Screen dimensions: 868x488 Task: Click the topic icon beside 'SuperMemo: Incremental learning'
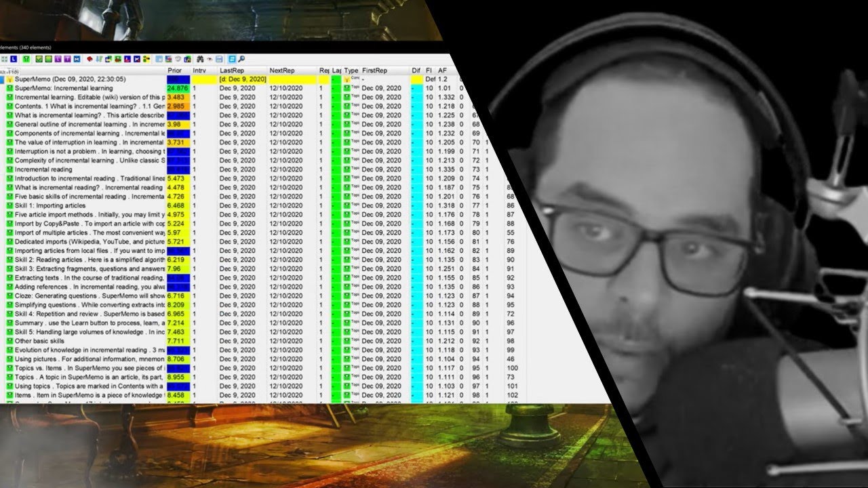click(9, 88)
